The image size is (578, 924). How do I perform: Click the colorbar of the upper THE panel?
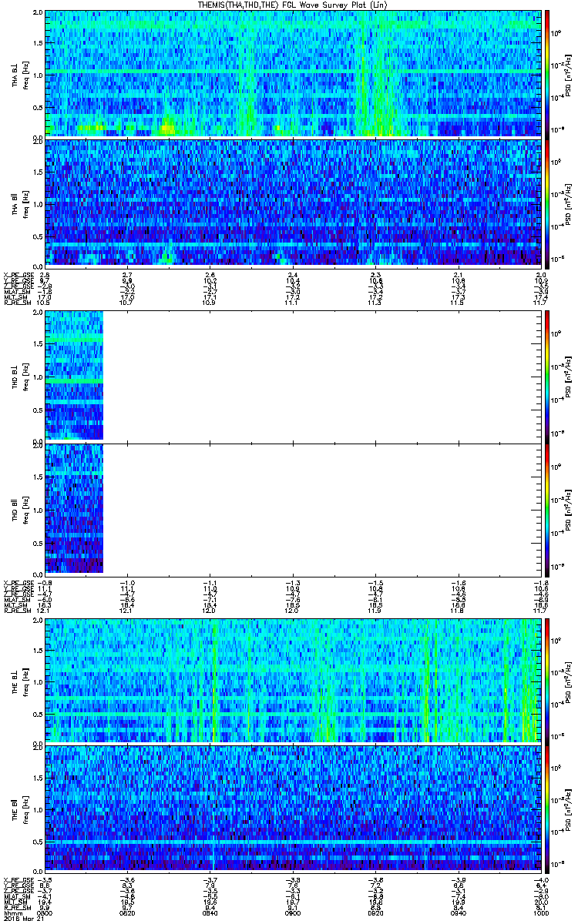coord(548,680)
